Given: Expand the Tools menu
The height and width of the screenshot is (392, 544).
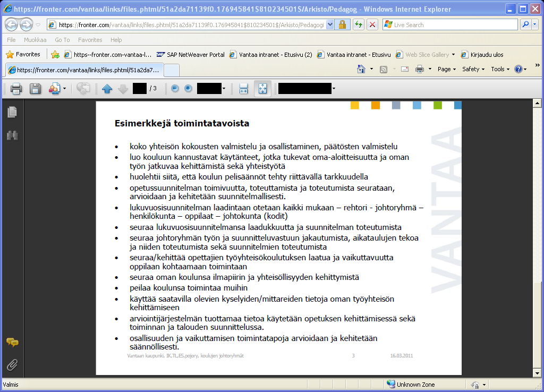Looking at the screenshot, I should pos(500,69).
